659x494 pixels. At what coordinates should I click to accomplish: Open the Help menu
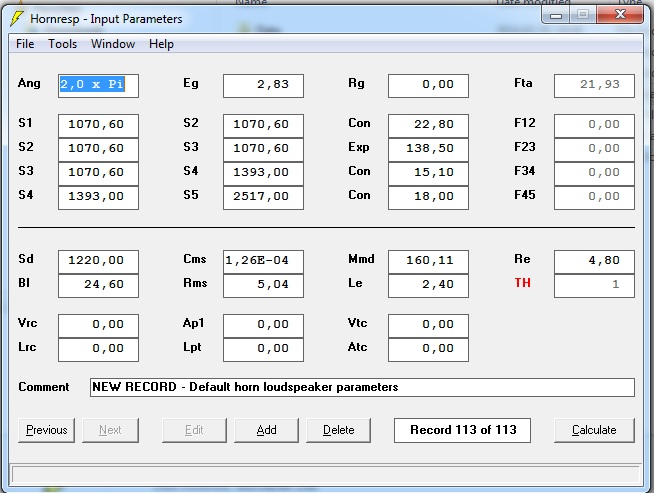pos(161,44)
